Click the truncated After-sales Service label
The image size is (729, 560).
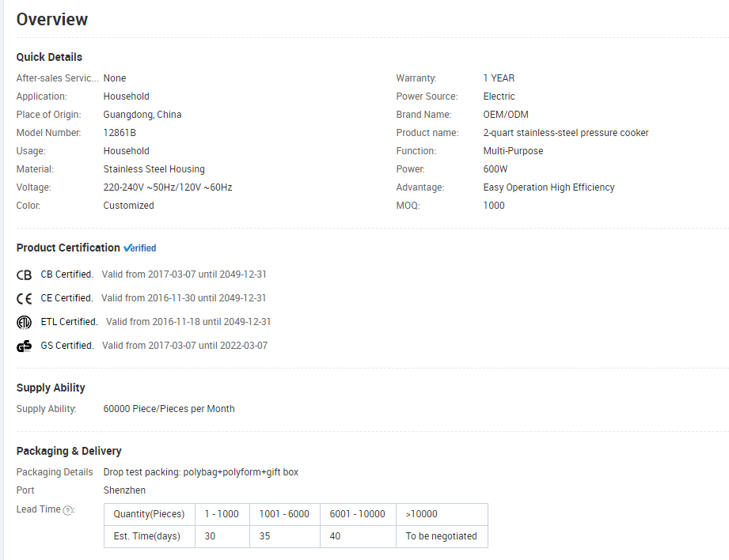tap(57, 78)
